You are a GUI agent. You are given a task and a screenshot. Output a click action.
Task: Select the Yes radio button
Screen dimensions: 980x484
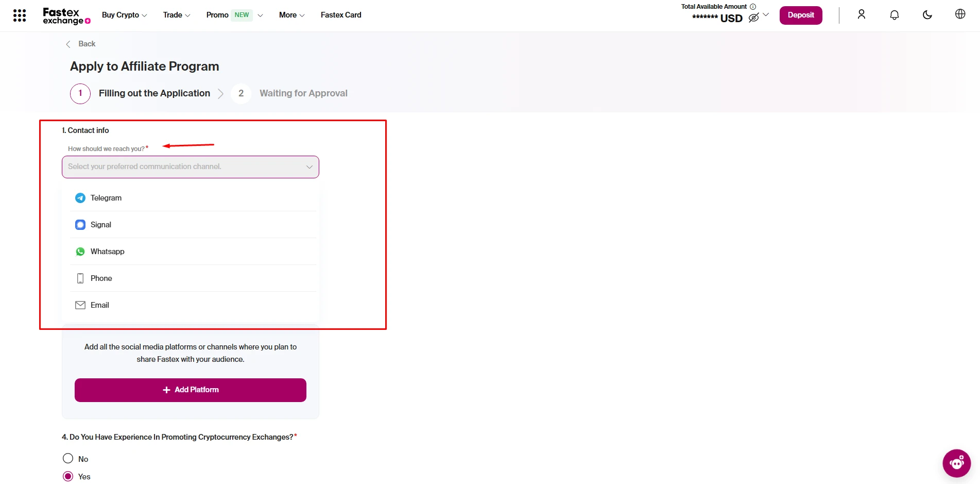click(68, 476)
